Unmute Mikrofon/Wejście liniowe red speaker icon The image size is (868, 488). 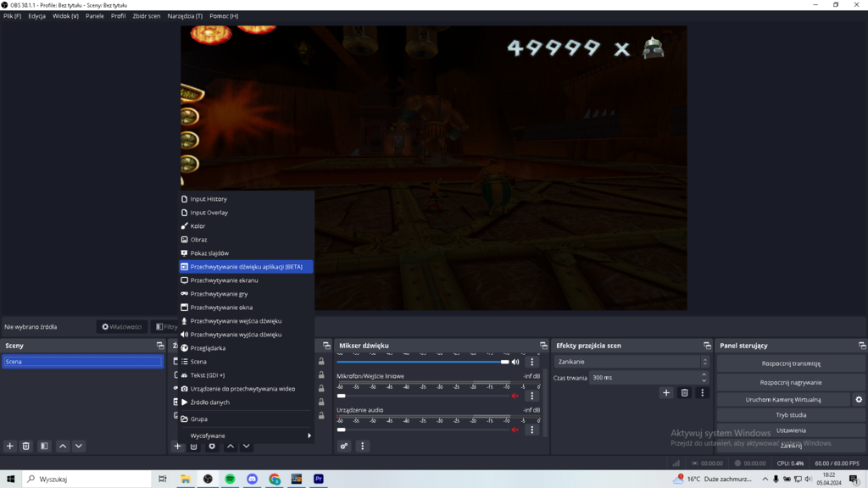click(515, 396)
